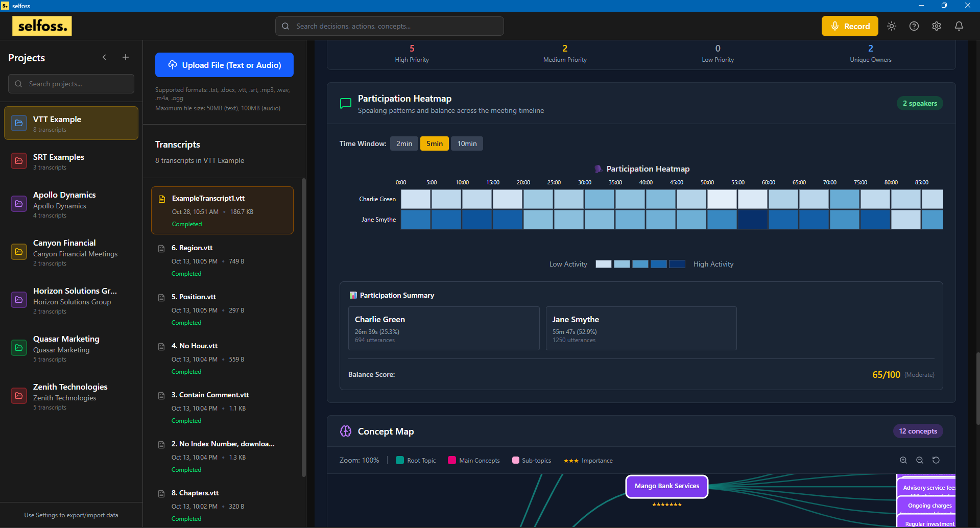
Task: Click the transcripts list scrollbar
Action: click(304, 327)
